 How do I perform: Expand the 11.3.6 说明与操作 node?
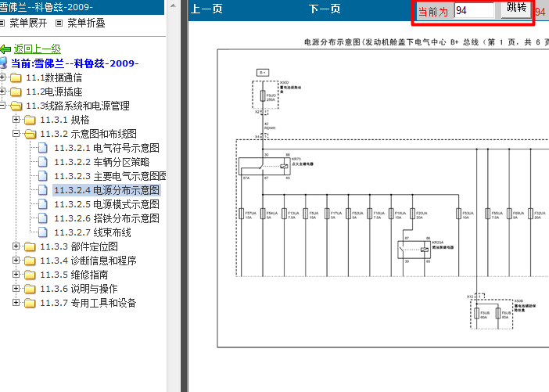[16, 288]
